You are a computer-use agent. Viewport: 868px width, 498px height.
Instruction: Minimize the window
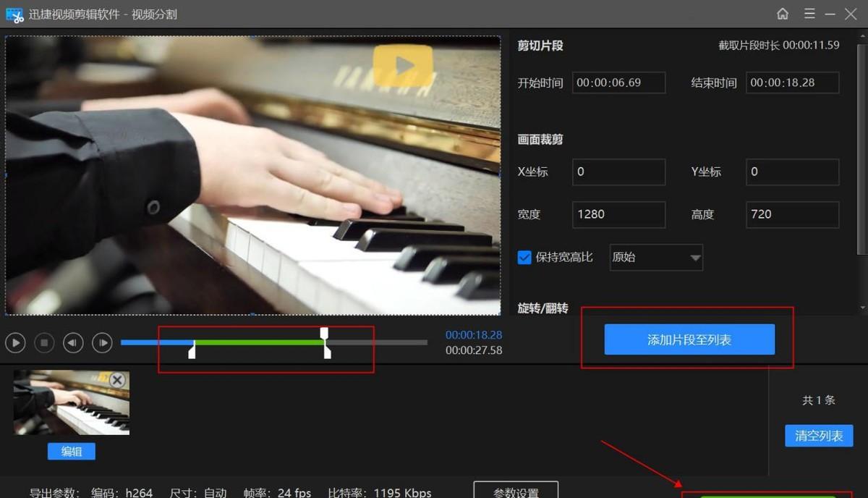coord(831,14)
